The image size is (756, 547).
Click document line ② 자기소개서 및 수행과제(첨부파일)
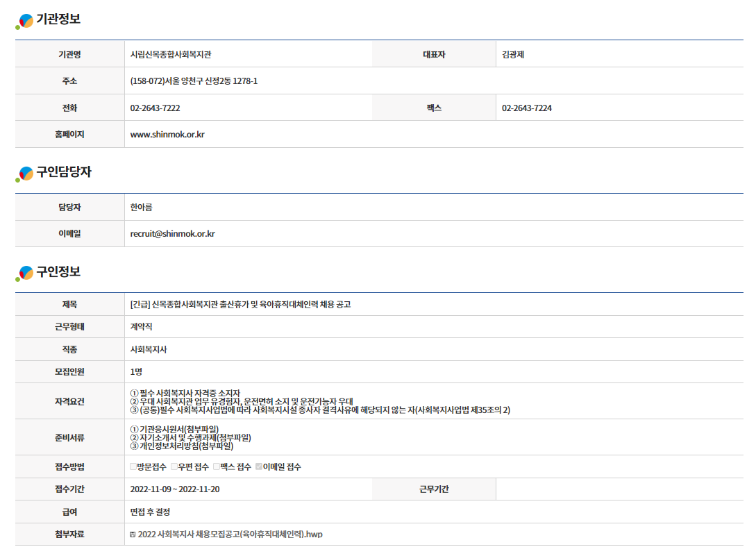click(190, 437)
